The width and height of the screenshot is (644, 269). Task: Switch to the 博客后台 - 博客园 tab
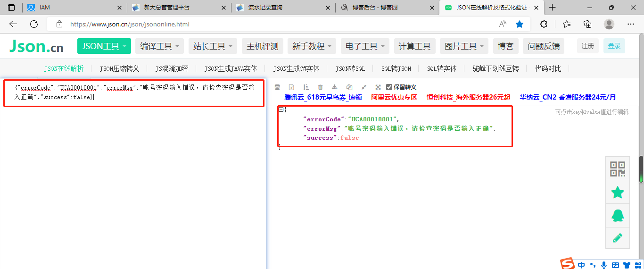[x=388, y=8]
